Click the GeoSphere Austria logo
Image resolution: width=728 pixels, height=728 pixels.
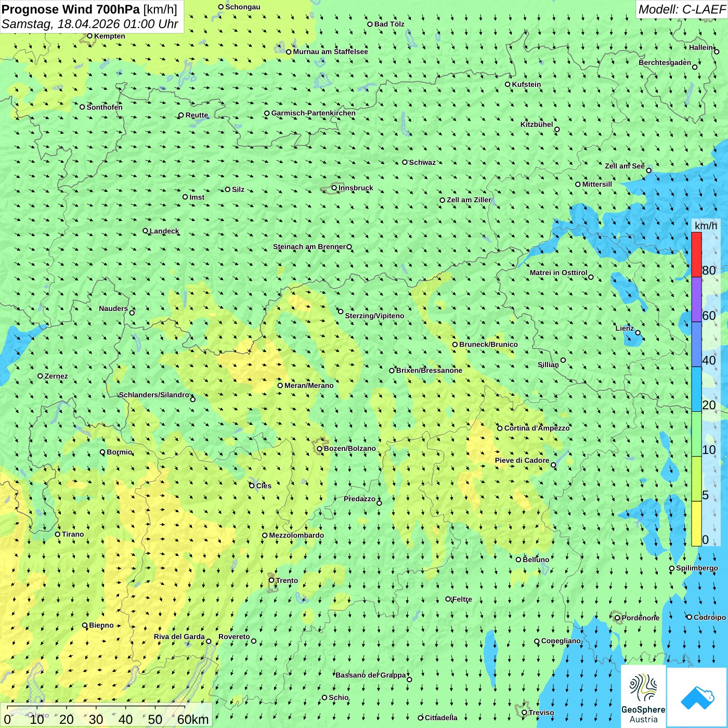click(x=643, y=696)
